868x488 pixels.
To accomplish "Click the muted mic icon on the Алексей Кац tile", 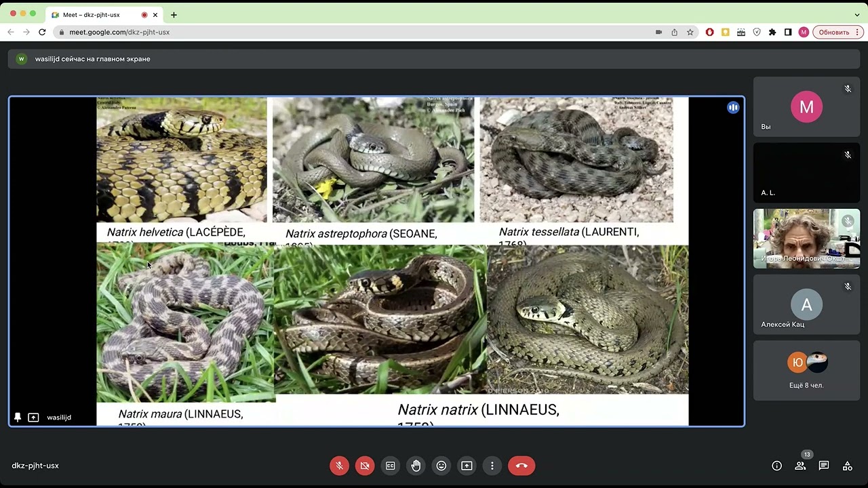I will (848, 287).
